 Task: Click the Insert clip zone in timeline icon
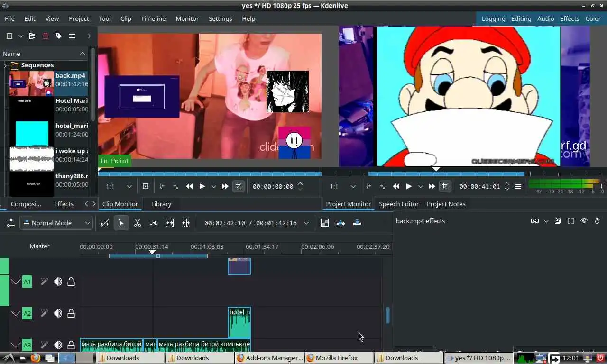[x=341, y=223]
